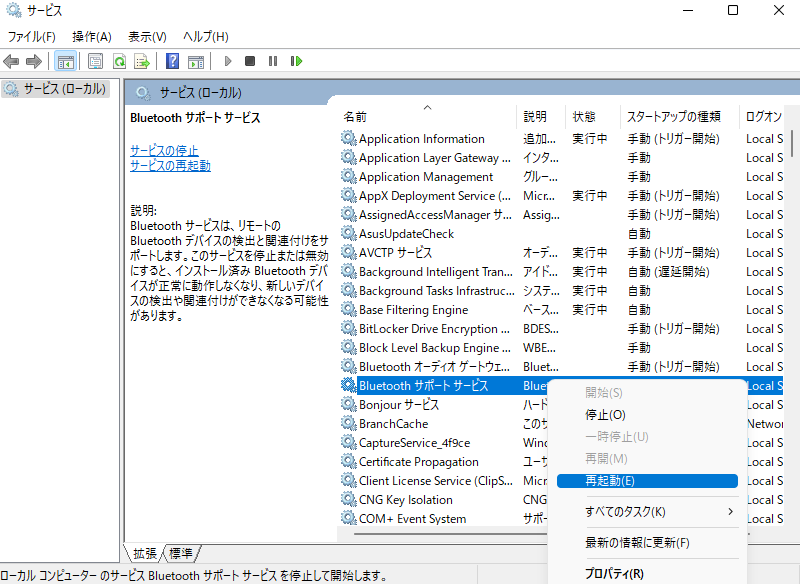Click the blue question mark help icon

click(171, 61)
